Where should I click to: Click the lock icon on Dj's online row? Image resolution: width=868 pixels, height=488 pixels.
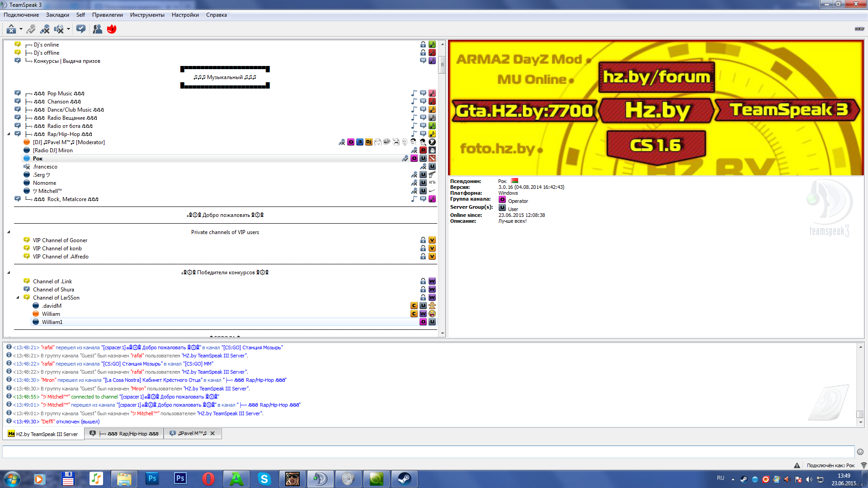tap(423, 45)
